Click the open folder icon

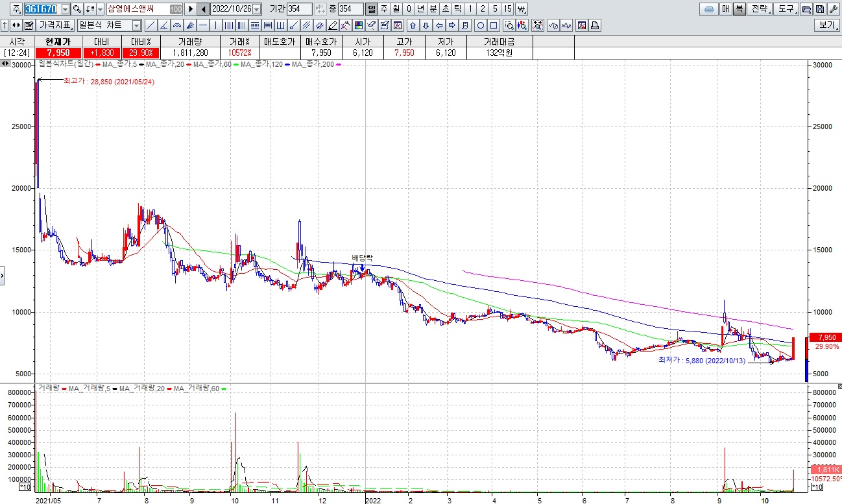tap(806, 9)
